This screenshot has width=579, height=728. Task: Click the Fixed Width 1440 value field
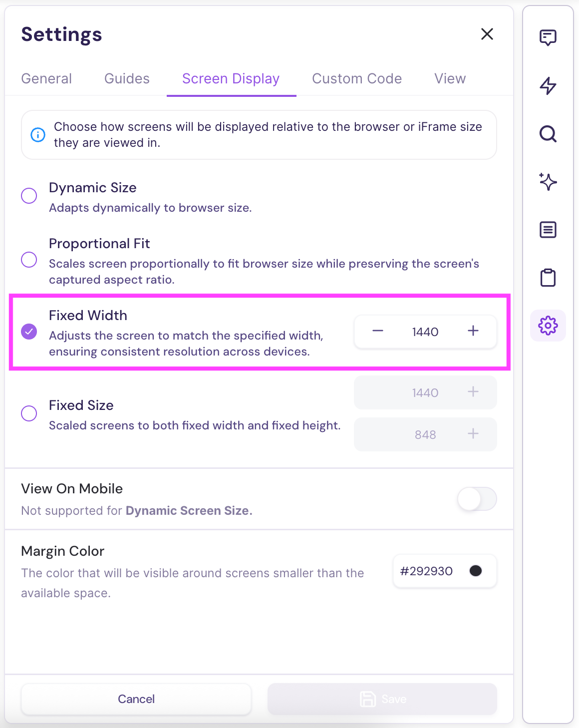[x=425, y=332]
